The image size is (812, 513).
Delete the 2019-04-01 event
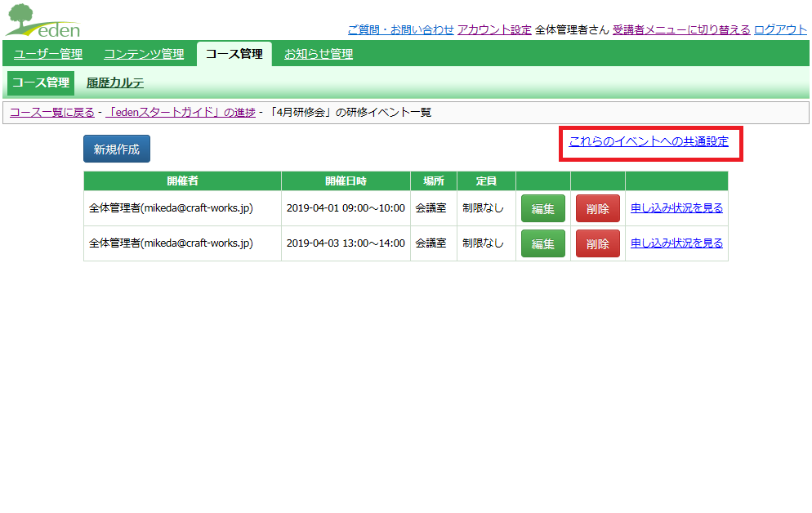coord(598,208)
